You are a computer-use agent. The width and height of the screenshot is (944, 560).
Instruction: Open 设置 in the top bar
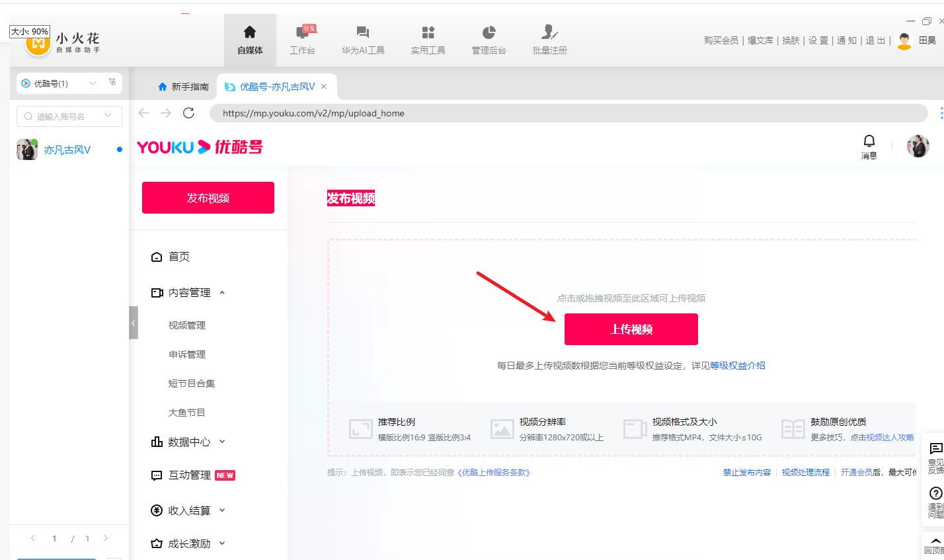818,40
